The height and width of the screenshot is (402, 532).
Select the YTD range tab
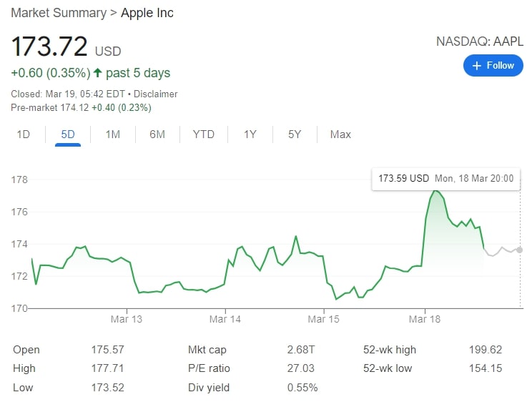coord(203,134)
